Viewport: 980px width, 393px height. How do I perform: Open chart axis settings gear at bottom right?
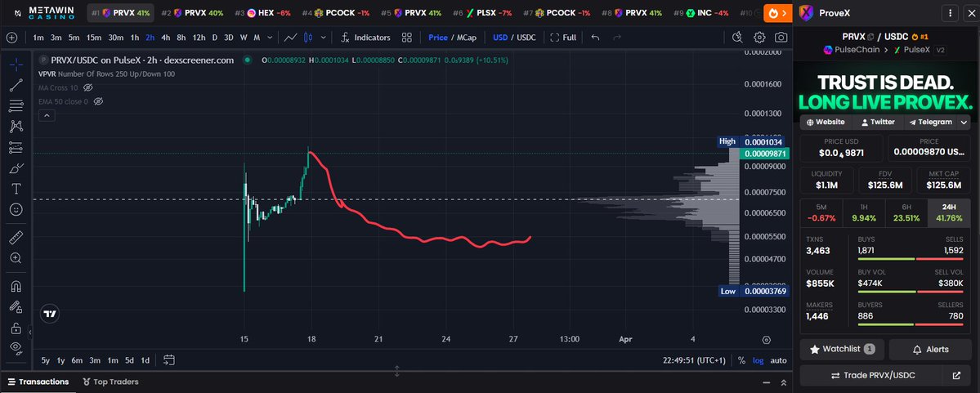point(766,340)
